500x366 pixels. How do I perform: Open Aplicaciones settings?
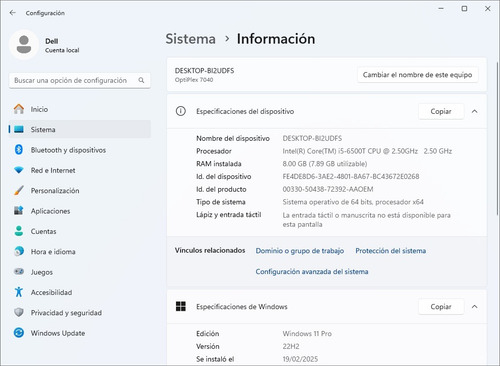tap(80, 211)
